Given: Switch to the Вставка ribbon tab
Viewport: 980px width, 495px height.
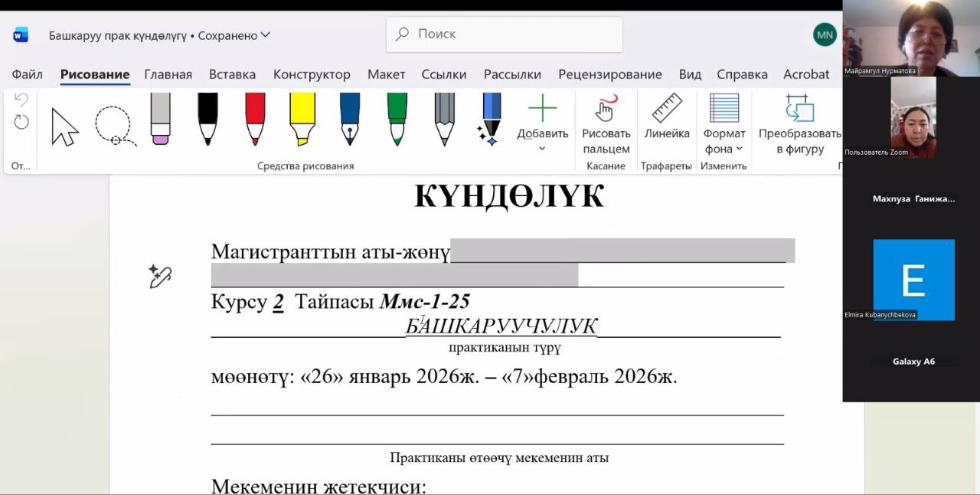Looking at the screenshot, I should pos(232,74).
